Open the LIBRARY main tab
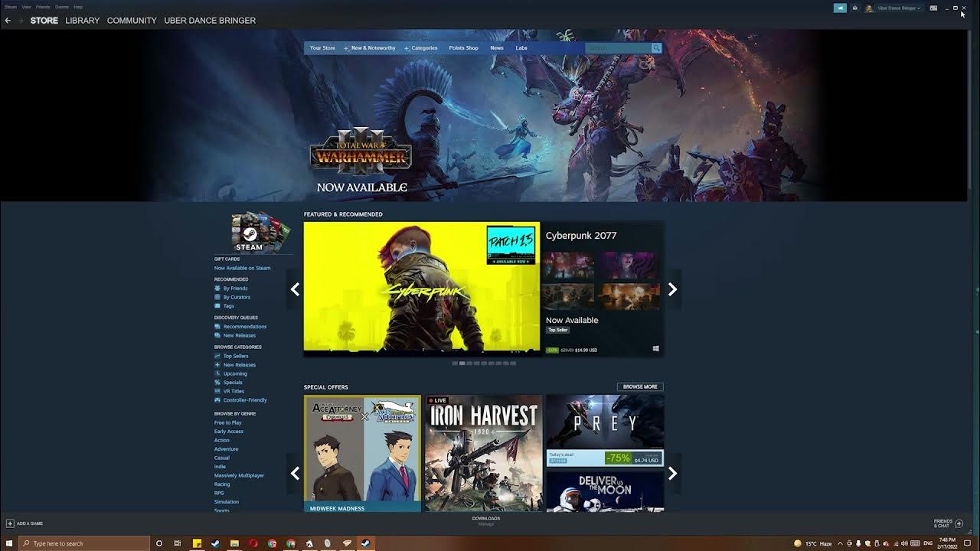The width and height of the screenshot is (980, 551). [x=83, y=21]
